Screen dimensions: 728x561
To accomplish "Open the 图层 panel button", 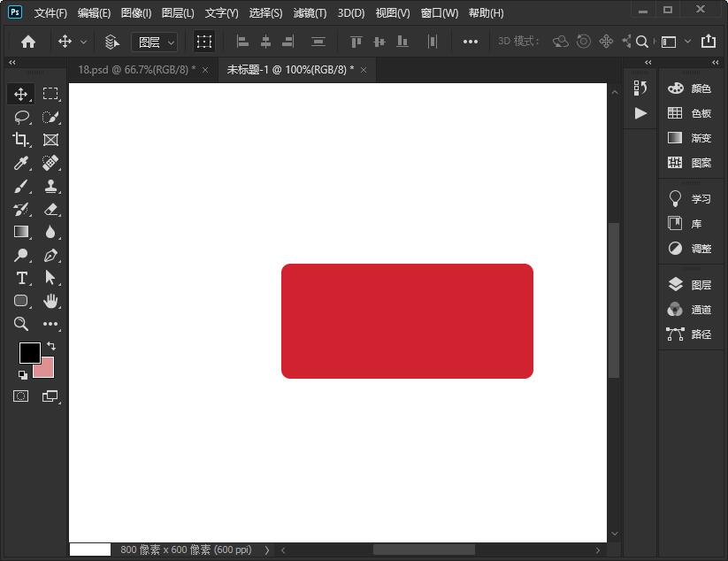I will 690,285.
